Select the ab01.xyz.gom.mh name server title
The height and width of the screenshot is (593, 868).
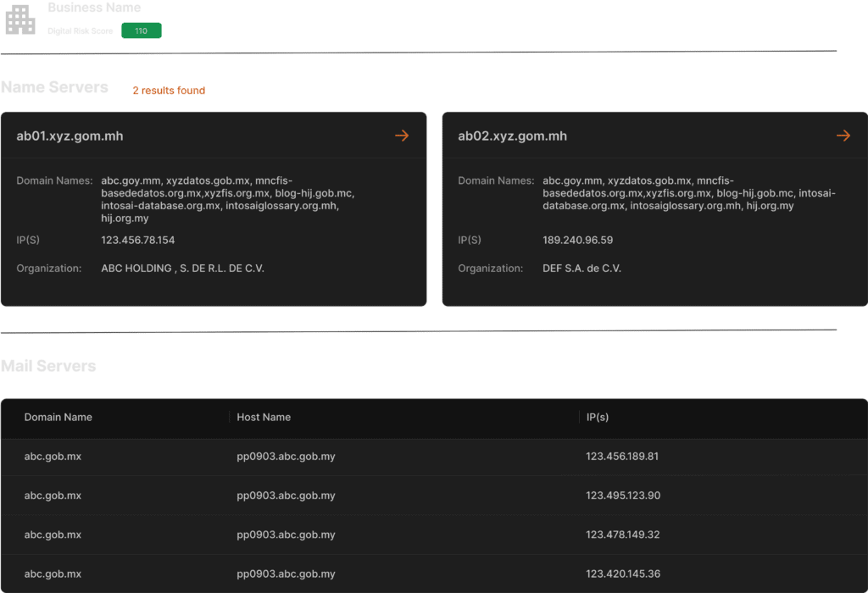click(x=70, y=136)
